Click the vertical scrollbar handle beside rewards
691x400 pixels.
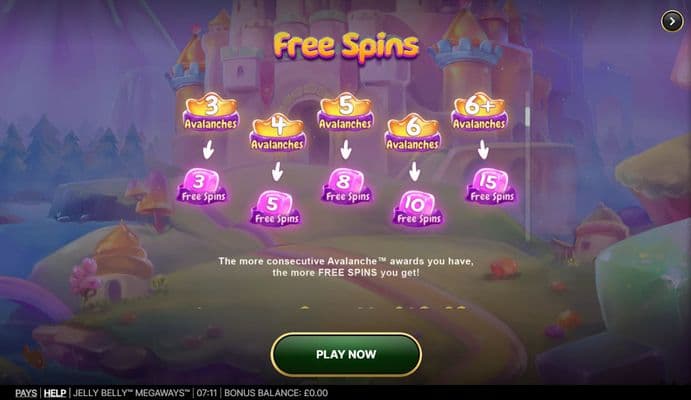(x=527, y=116)
